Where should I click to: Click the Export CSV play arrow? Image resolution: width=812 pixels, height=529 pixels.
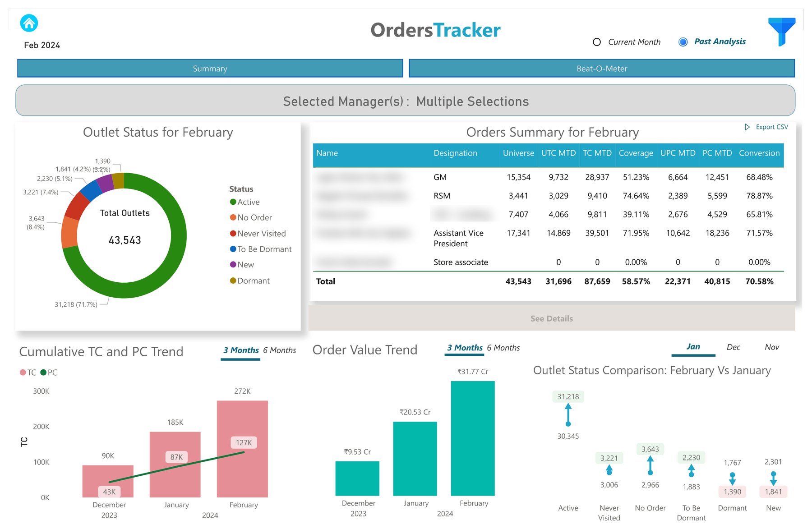pos(747,127)
